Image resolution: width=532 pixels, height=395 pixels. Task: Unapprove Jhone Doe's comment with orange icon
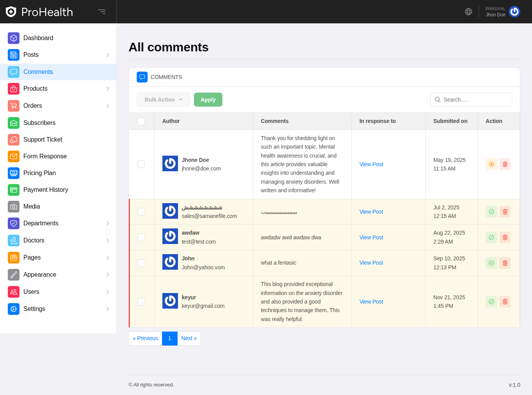tap(491, 164)
